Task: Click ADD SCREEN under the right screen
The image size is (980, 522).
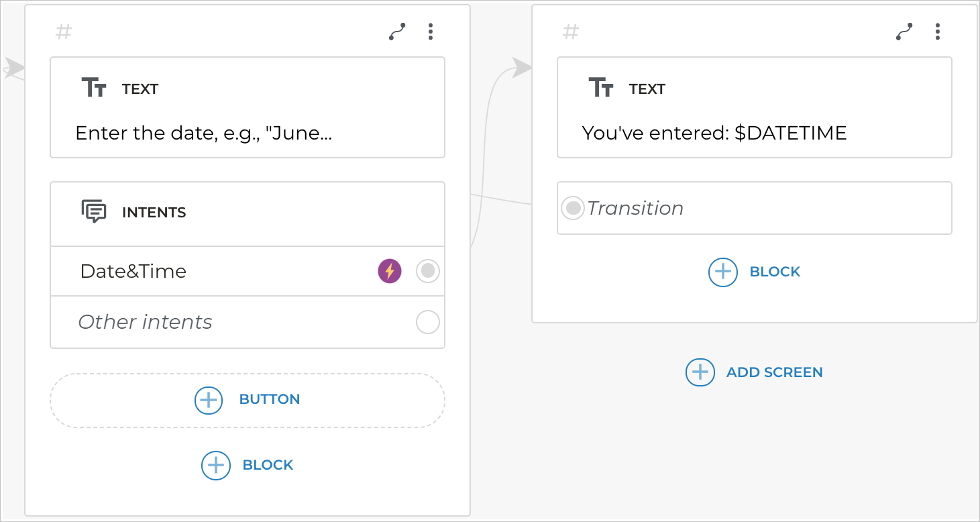Action: pyautogui.click(x=774, y=372)
